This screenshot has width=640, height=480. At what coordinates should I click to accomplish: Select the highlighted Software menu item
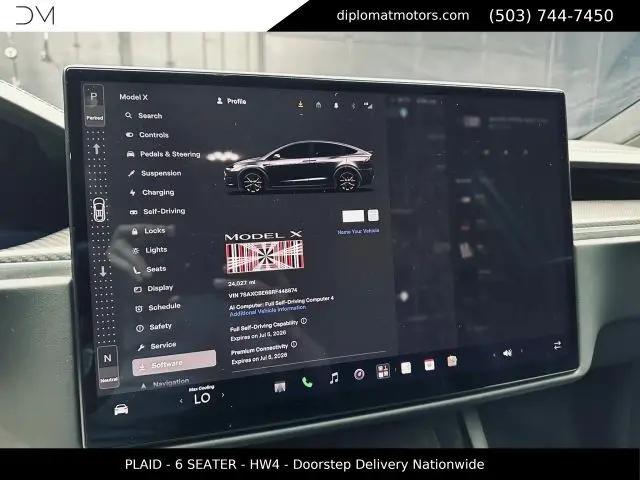click(174, 363)
